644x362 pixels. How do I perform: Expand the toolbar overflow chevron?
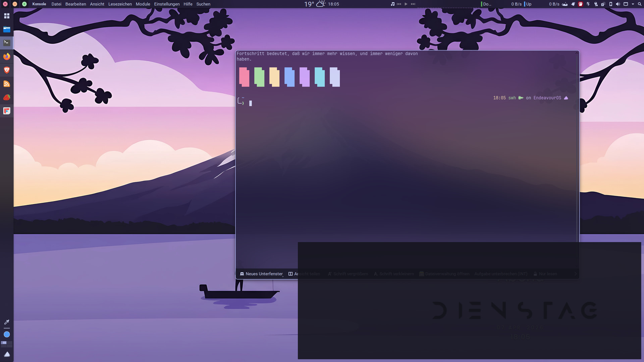pos(576,274)
